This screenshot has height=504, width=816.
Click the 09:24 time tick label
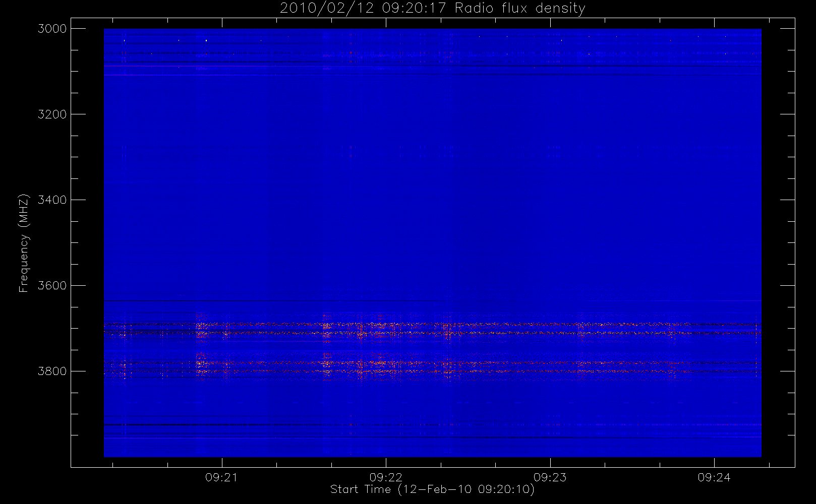pos(714,477)
